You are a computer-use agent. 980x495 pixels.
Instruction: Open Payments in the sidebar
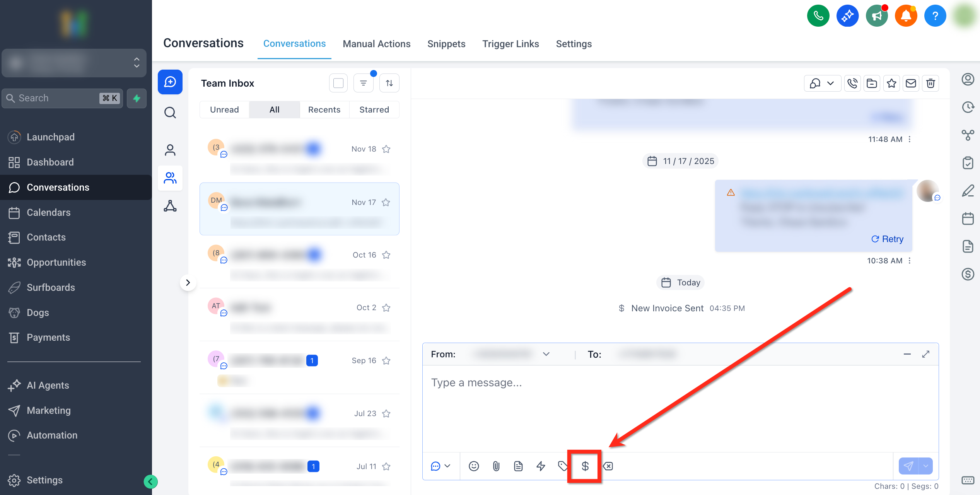[48, 337]
